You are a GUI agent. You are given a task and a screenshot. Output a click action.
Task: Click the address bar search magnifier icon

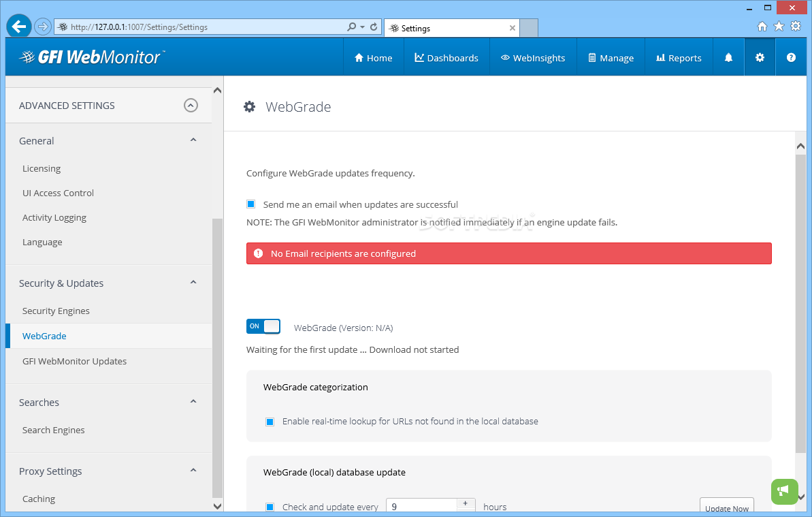pos(352,27)
